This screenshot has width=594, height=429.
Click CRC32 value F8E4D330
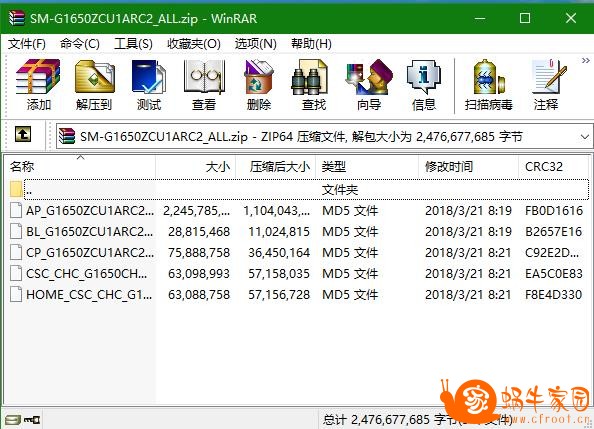(553, 294)
